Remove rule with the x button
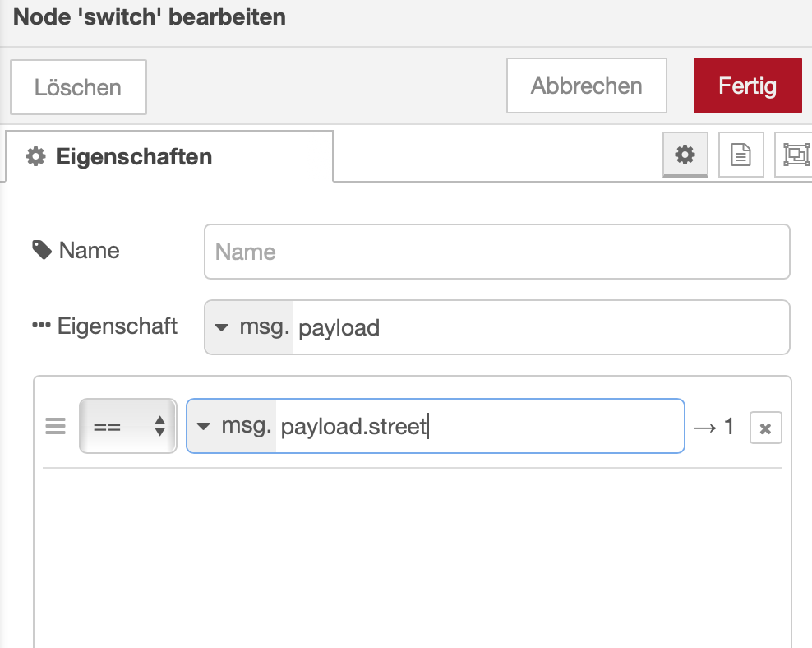This screenshot has height=648, width=812. coord(765,428)
